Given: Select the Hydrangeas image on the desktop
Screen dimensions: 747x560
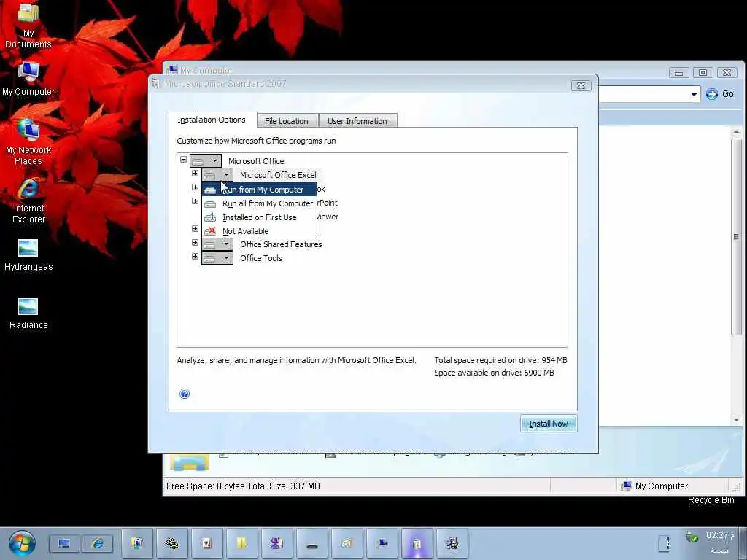Looking at the screenshot, I should tap(28, 254).
